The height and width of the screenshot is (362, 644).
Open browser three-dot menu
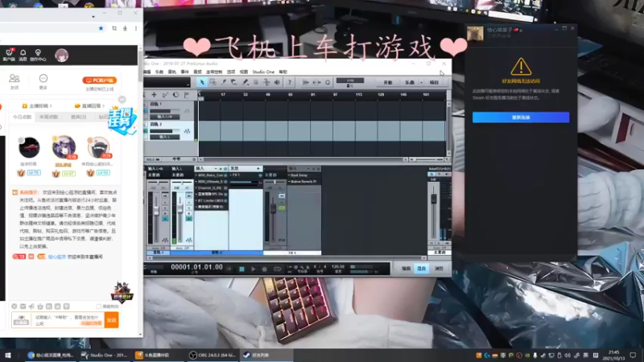[136, 28]
